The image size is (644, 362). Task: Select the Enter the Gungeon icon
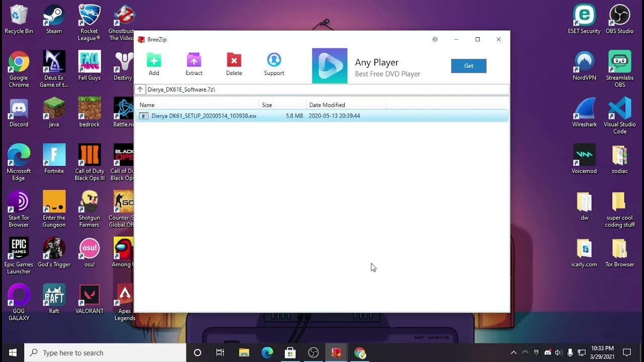(x=54, y=209)
